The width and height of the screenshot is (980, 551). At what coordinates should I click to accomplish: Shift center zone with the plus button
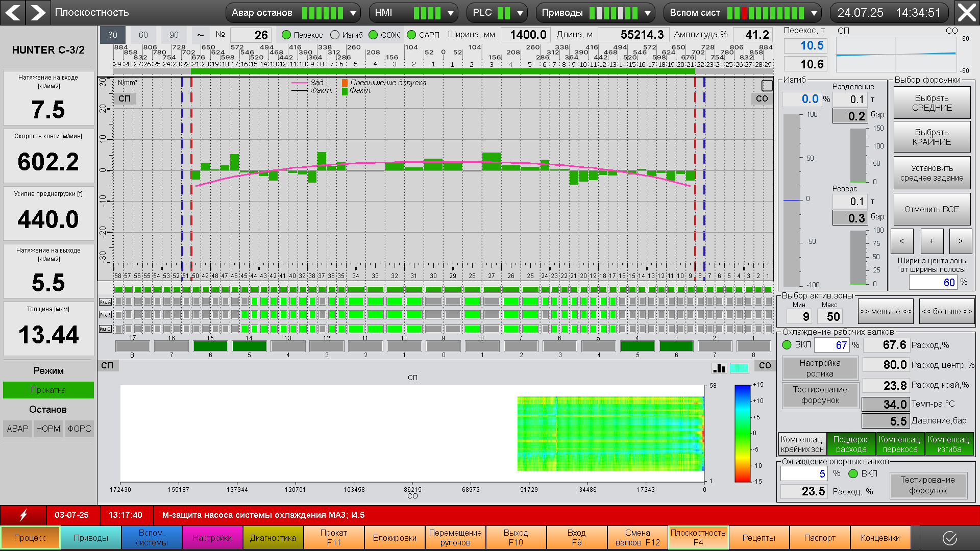[932, 241]
